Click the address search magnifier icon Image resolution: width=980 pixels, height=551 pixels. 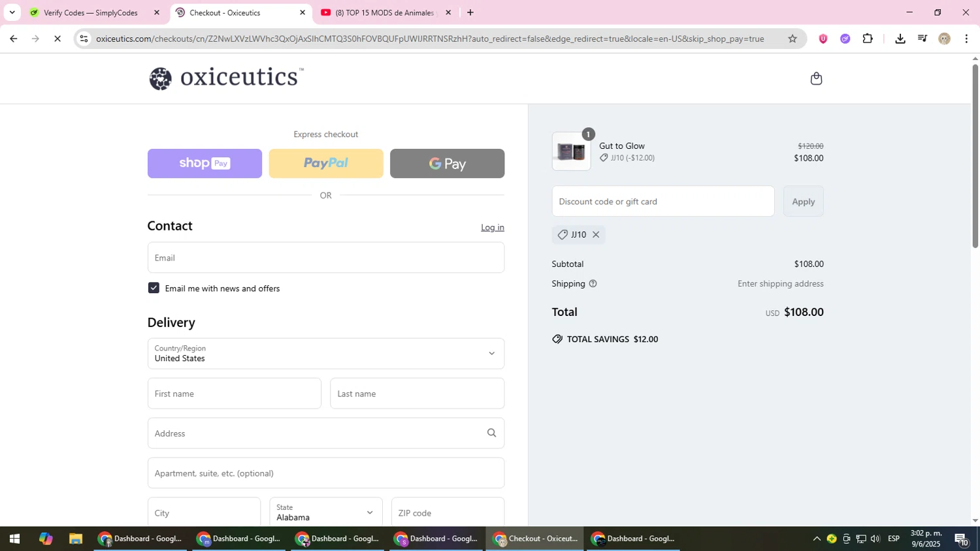coord(491,433)
